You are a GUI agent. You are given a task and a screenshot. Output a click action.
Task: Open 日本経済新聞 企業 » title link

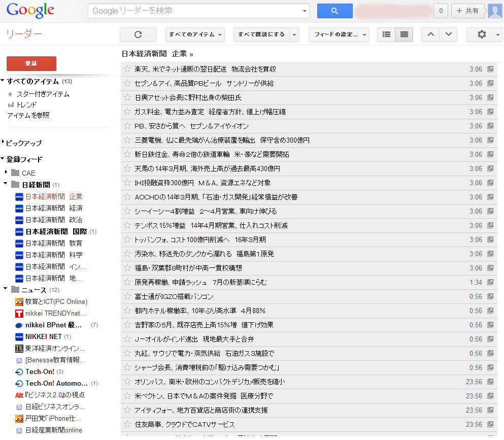157,54
